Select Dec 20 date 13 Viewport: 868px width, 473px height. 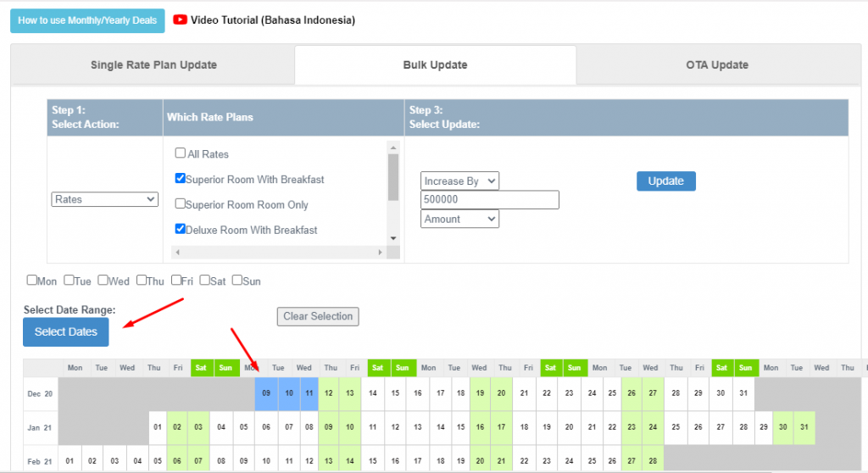(350, 393)
